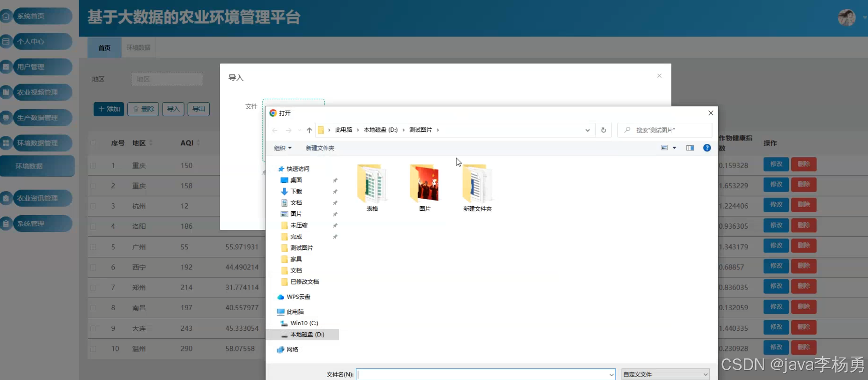Click the 导入 button above table
Screen dimensions: 868x380
coord(173,109)
